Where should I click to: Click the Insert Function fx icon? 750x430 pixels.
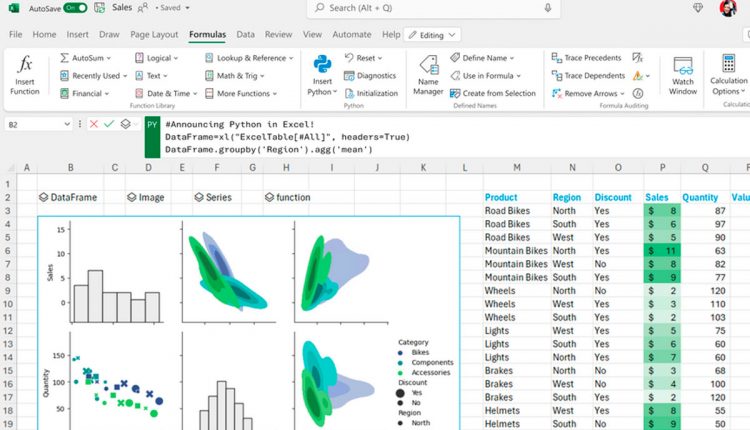click(x=24, y=64)
